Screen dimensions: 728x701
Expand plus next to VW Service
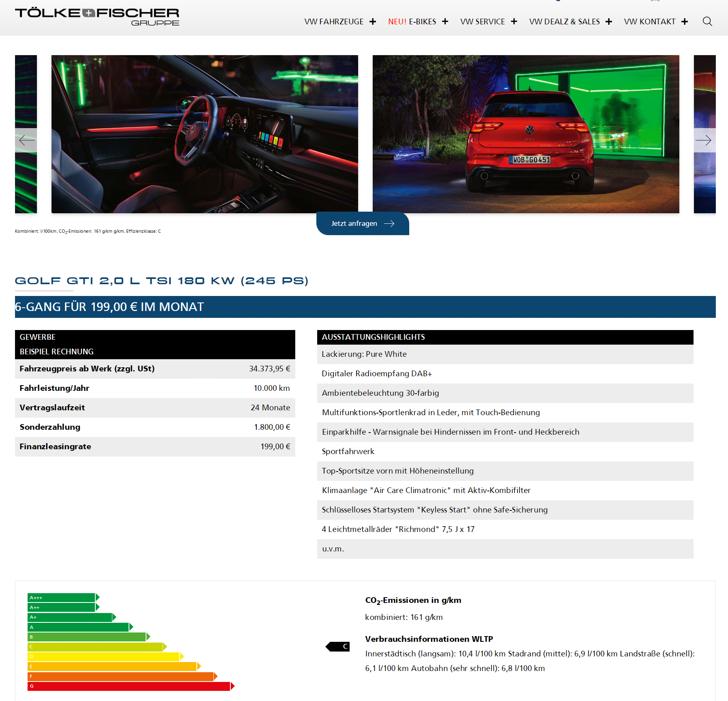point(514,21)
